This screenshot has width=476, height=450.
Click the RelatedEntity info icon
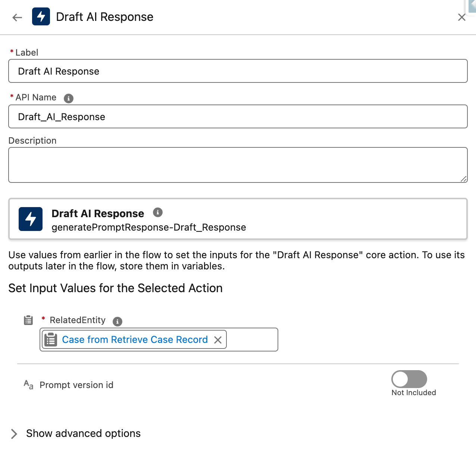[118, 321]
